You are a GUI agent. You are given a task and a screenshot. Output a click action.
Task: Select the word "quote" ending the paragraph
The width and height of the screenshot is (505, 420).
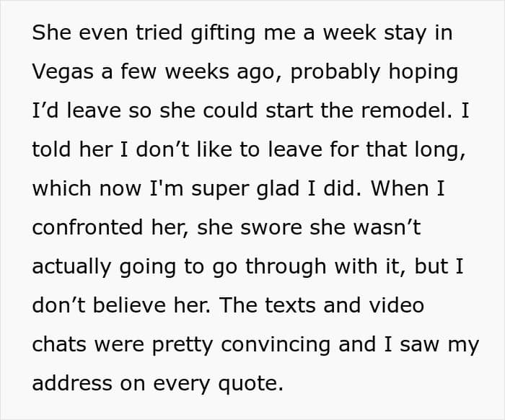[247, 385]
